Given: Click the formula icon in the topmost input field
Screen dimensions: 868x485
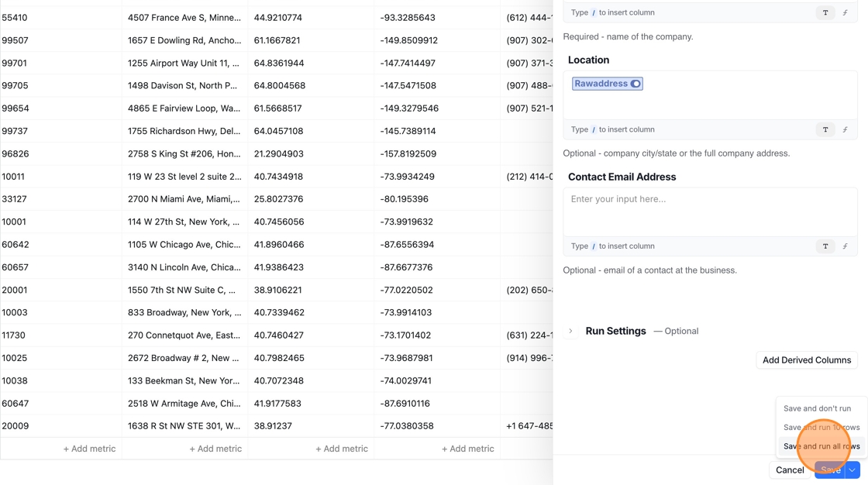Looking at the screenshot, I should click(846, 12).
